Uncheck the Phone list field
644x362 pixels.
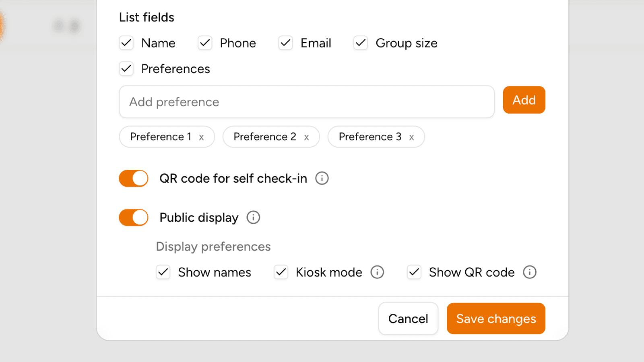(205, 43)
